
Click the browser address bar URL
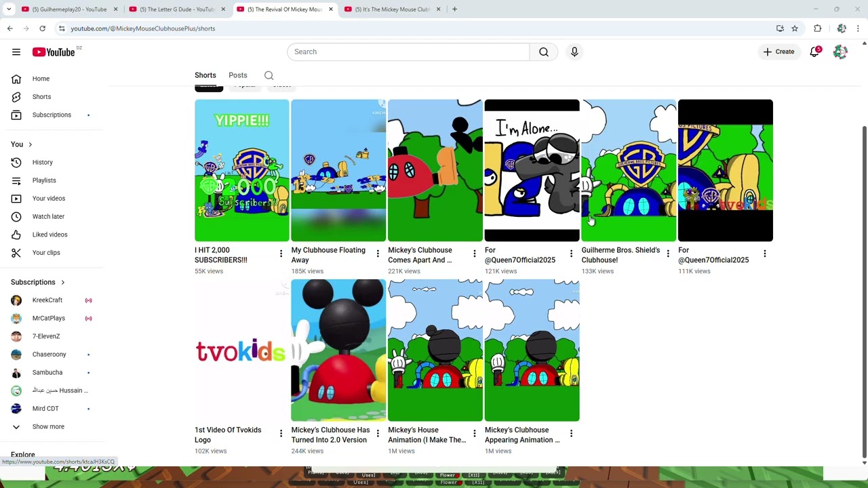[x=143, y=28]
